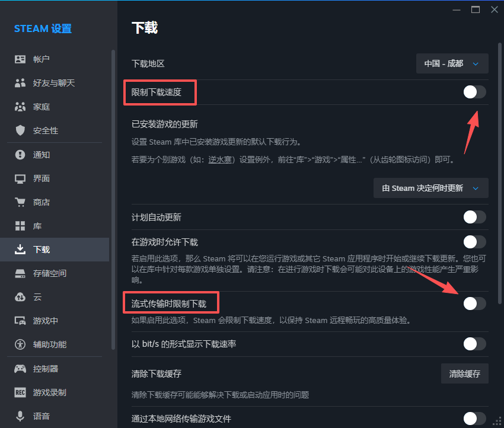Viewport: 504px width, 428px height.
Task: Expand the 由 Steam 决定何时更新 dropdown
Action: pos(430,189)
